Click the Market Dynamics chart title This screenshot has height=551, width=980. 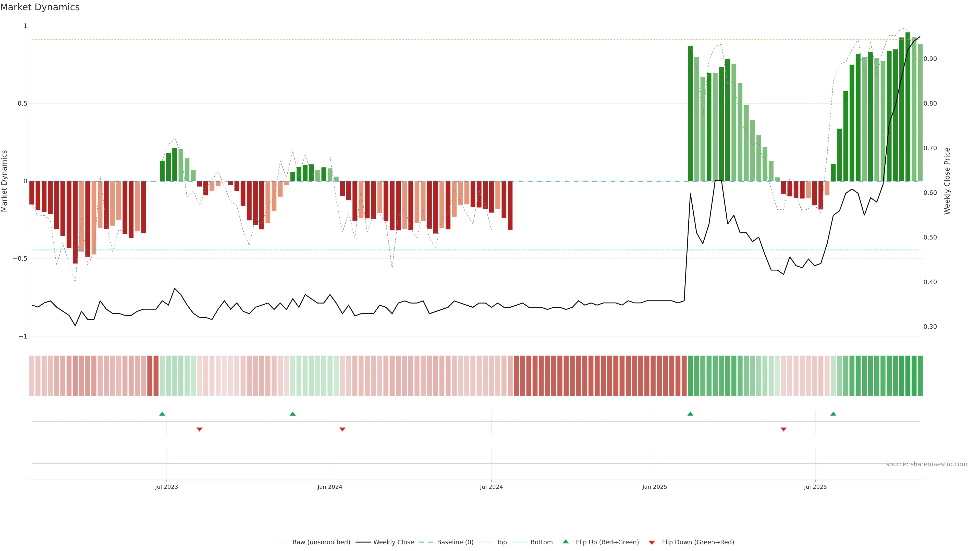click(x=40, y=7)
